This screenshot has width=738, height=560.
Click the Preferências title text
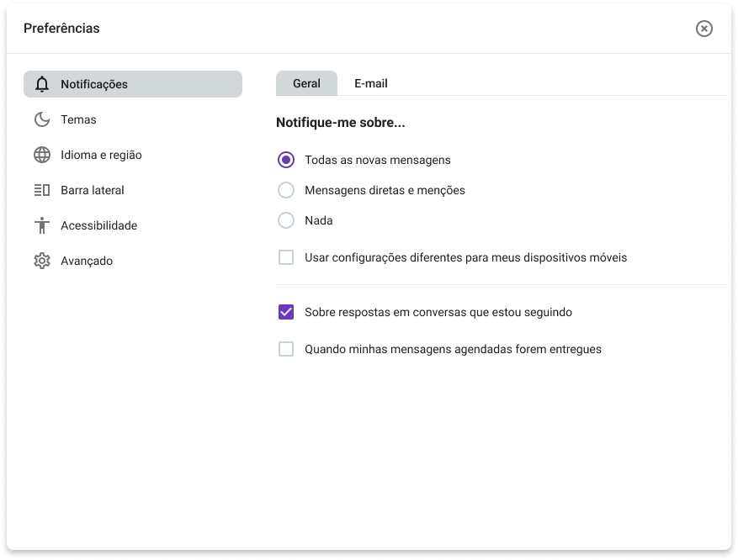pyautogui.click(x=61, y=29)
